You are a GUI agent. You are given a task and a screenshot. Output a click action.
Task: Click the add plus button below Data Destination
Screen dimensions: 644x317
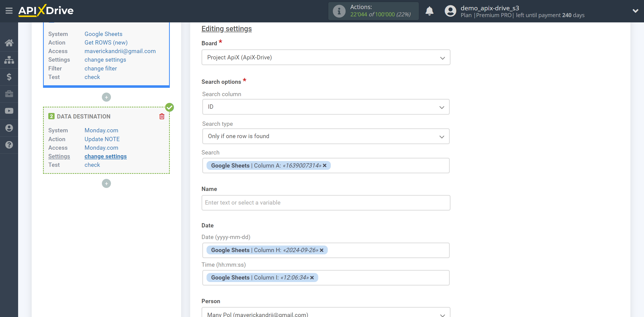(106, 184)
